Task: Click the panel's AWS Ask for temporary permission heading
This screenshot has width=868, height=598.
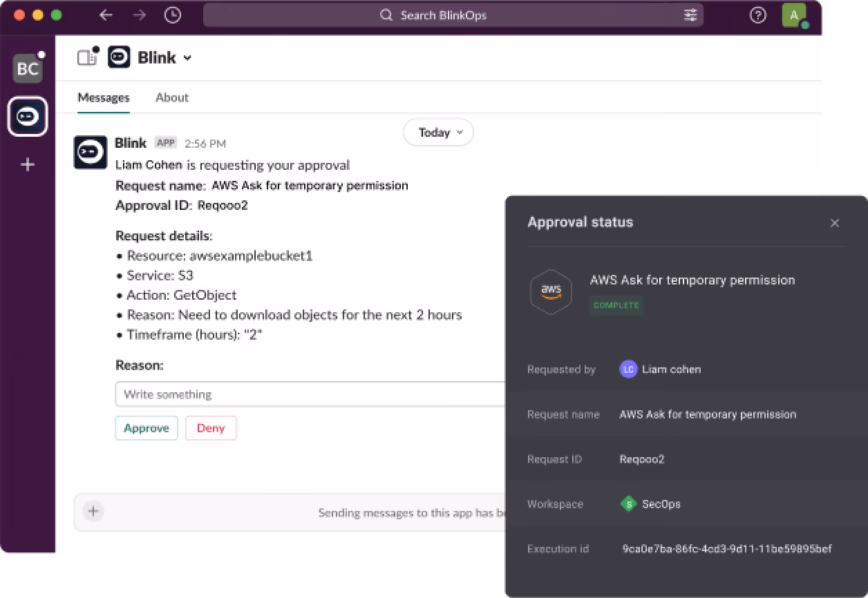Action: (x=692, y=280)
